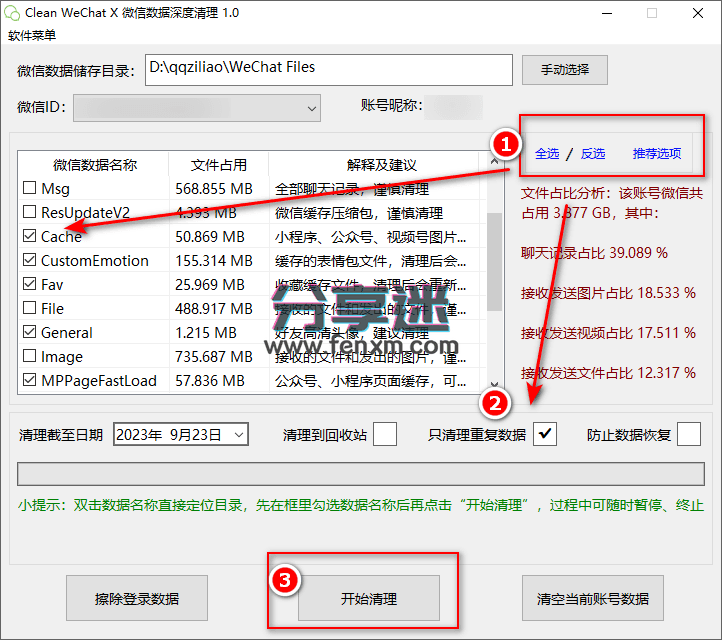Open the 微信ID dropdown
This screenshot has height=640, width=722.
coord(310,107)
